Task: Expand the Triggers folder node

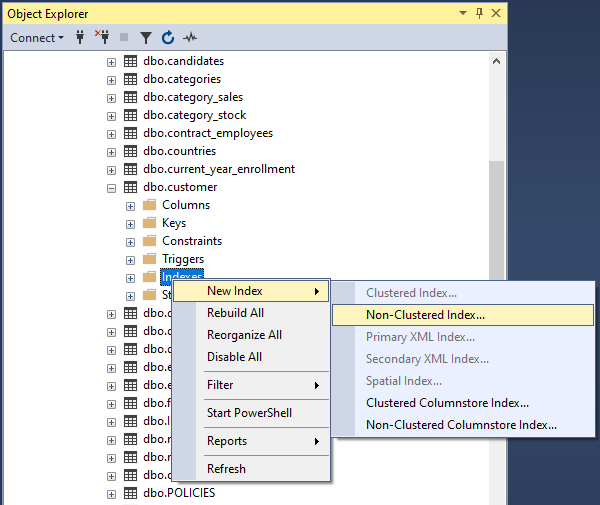Action: click(130, 259)
